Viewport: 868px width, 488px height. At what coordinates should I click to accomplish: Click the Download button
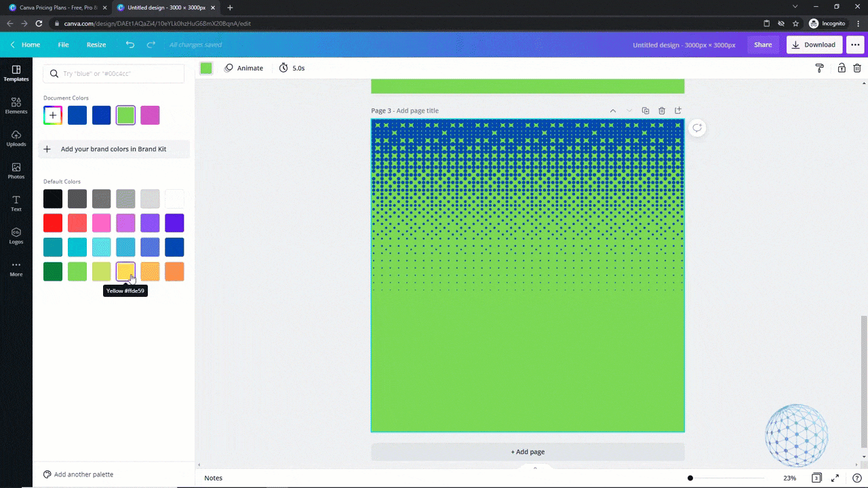(814, 44)
